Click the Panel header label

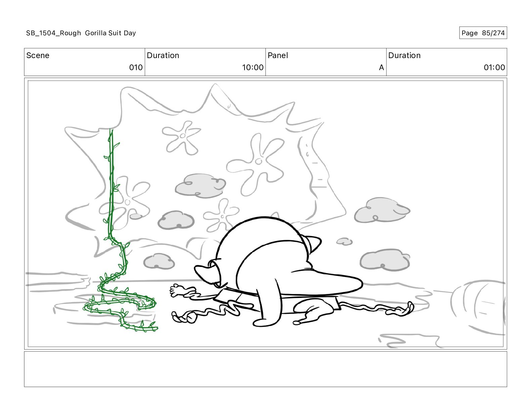pos(278,55)
